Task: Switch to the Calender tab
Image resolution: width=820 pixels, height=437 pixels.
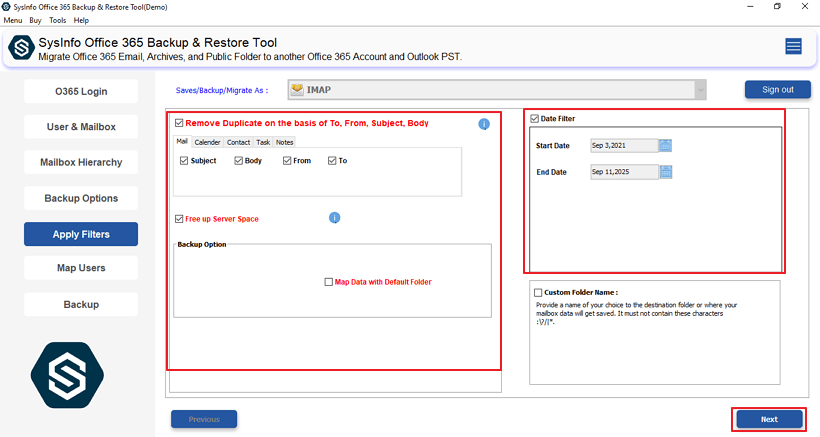Action: tap(208, 142)
